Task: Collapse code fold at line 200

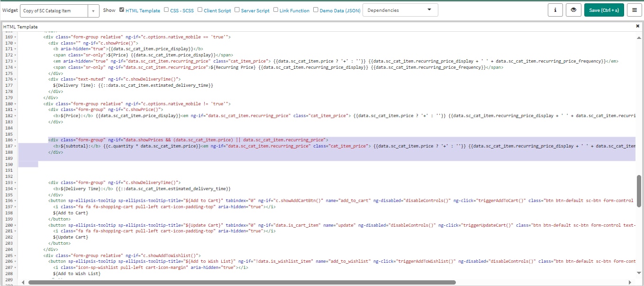Action: [x=16, y=225]
